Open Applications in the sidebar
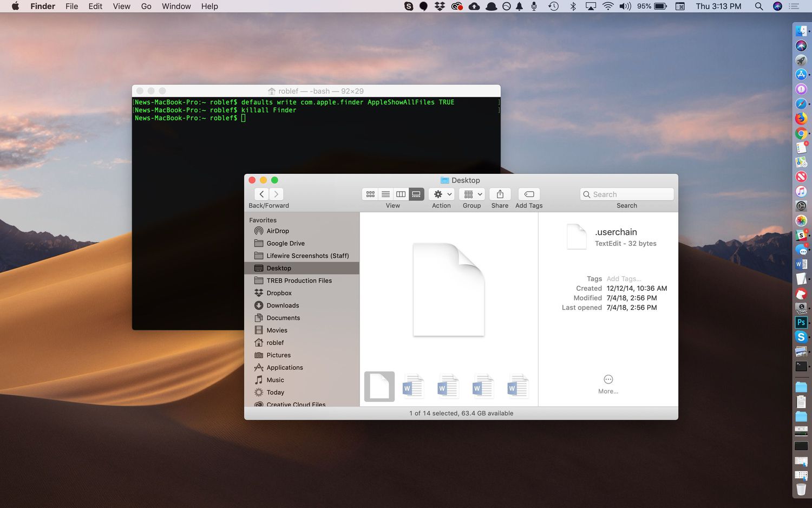This screenshot has width=812, height=508. [285, 368]
